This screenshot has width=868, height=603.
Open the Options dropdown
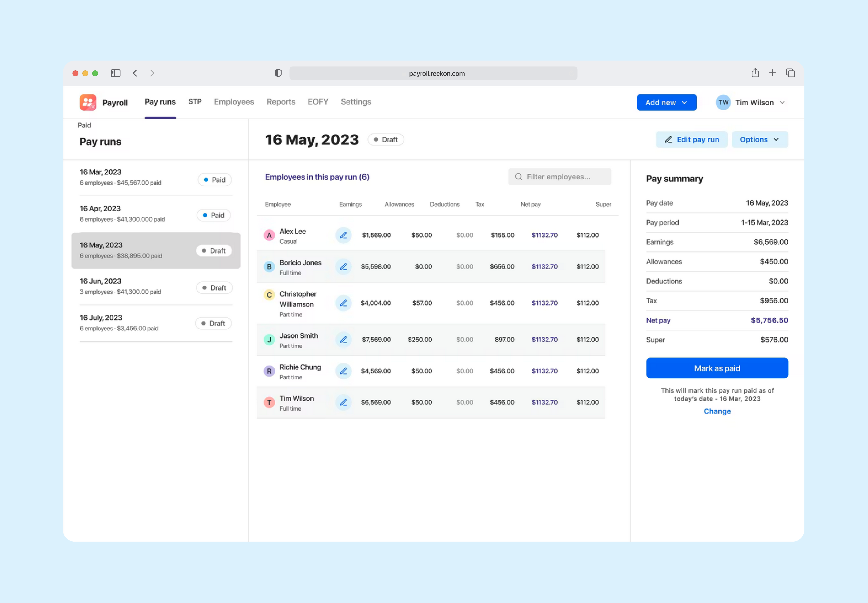click(760, 139)
